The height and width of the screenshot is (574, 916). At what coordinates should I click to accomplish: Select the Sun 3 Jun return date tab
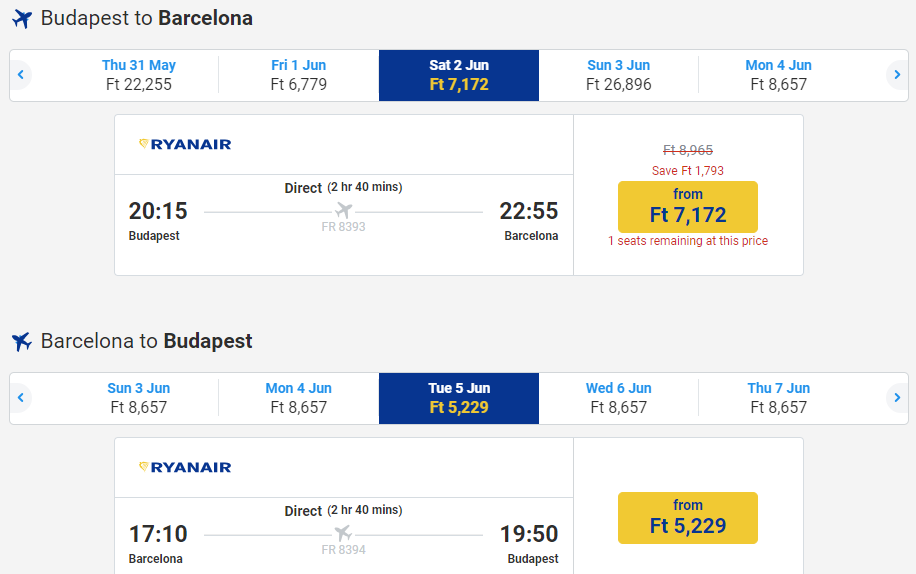coord(139,398)
